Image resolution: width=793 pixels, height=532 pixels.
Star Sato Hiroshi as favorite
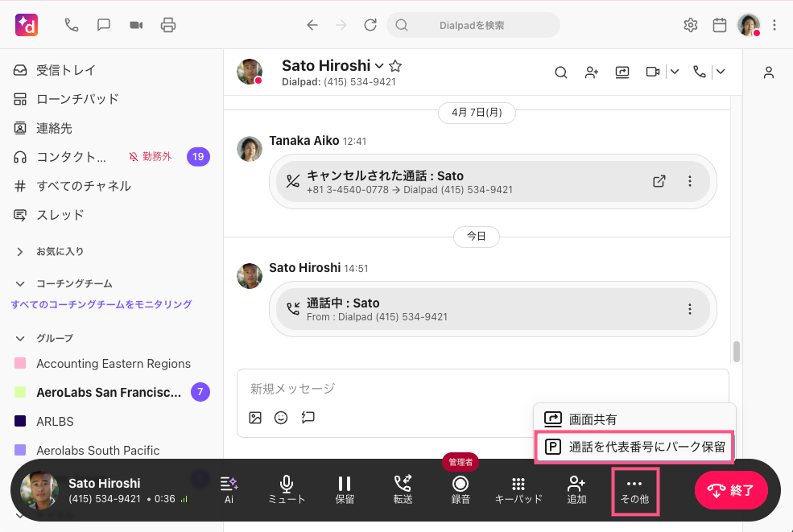click(395, 66)
